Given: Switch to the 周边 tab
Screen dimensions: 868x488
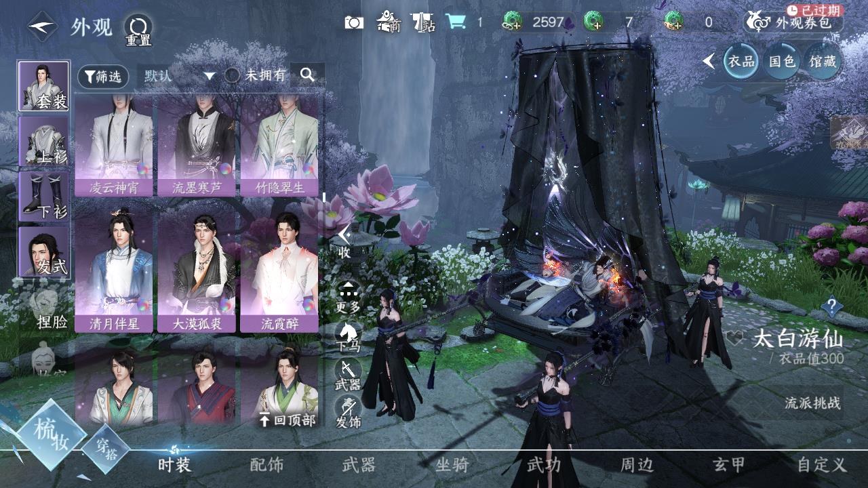Looking at the screenshot, I should pos(637,465).
